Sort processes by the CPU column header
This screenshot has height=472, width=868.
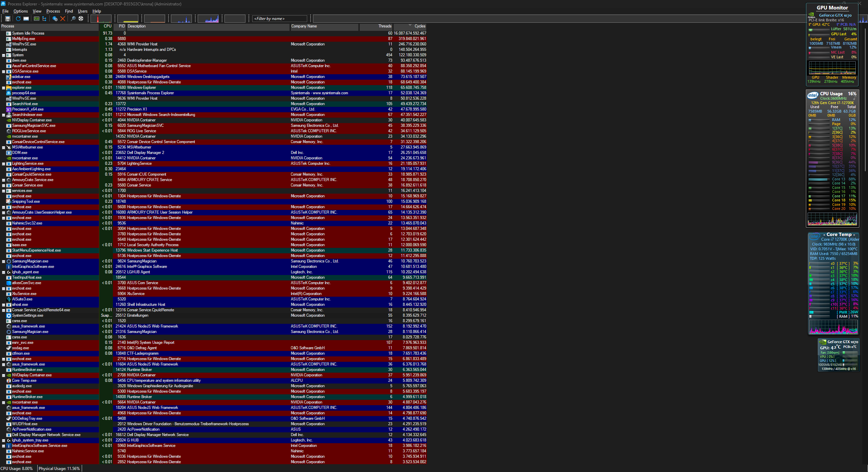click(107, 26)
